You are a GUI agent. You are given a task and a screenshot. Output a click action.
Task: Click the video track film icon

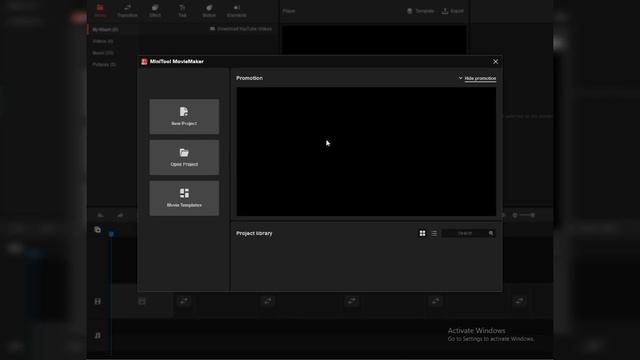tap(98, 301)
